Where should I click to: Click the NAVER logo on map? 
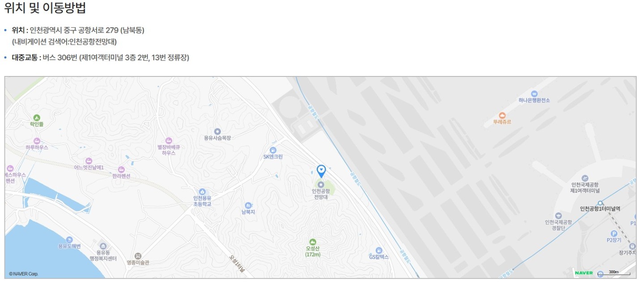584,273
